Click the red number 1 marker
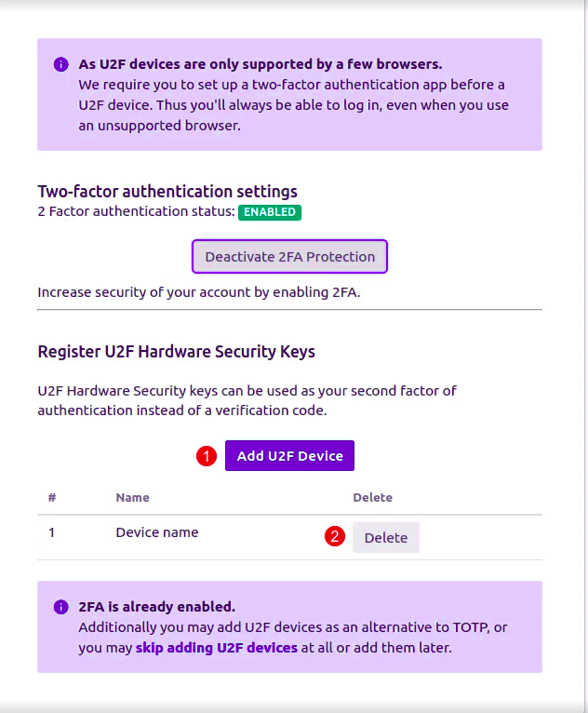 click(x=207, y=456)
